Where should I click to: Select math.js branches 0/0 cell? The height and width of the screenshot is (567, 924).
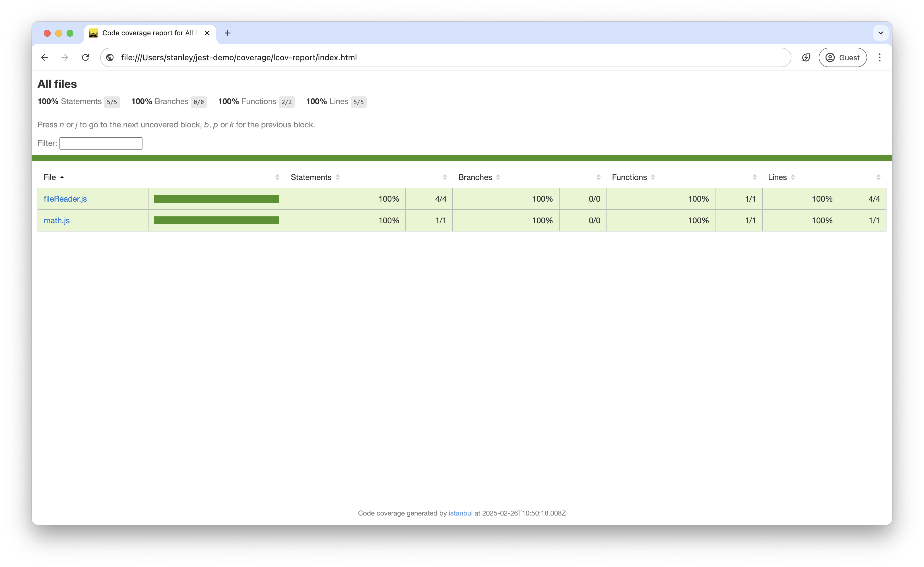point(583,220)
